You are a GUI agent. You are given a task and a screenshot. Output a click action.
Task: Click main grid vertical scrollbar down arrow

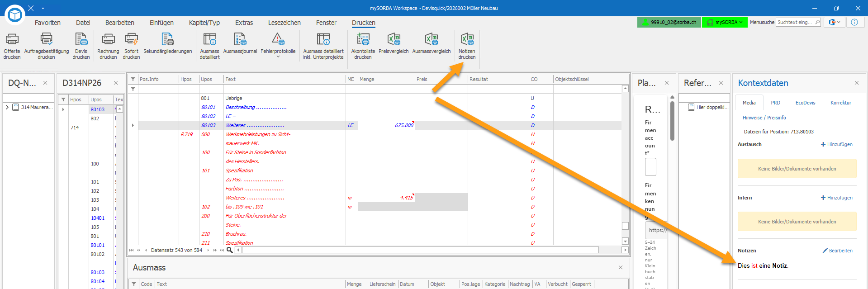(625, 241)
